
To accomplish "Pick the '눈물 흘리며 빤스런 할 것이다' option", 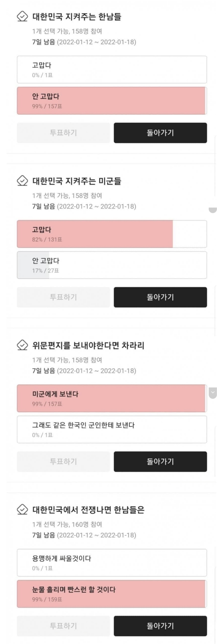I will pyautogui.click(x=112, y=594).
